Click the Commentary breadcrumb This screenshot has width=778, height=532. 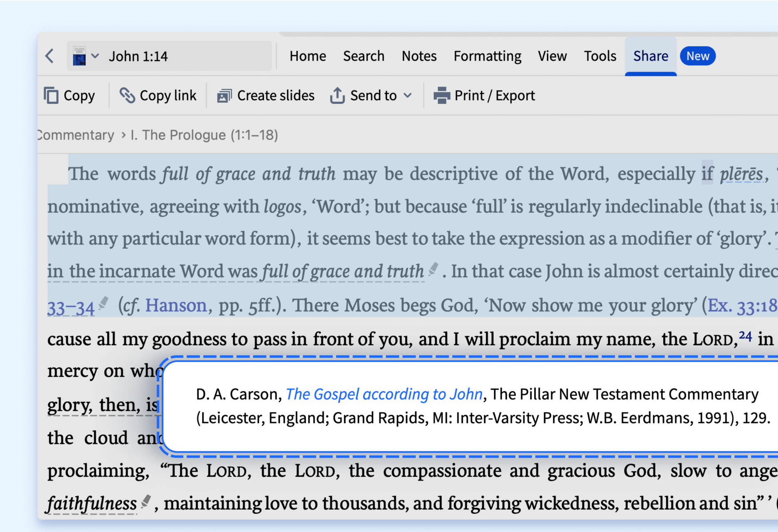(x=76, y=135)
